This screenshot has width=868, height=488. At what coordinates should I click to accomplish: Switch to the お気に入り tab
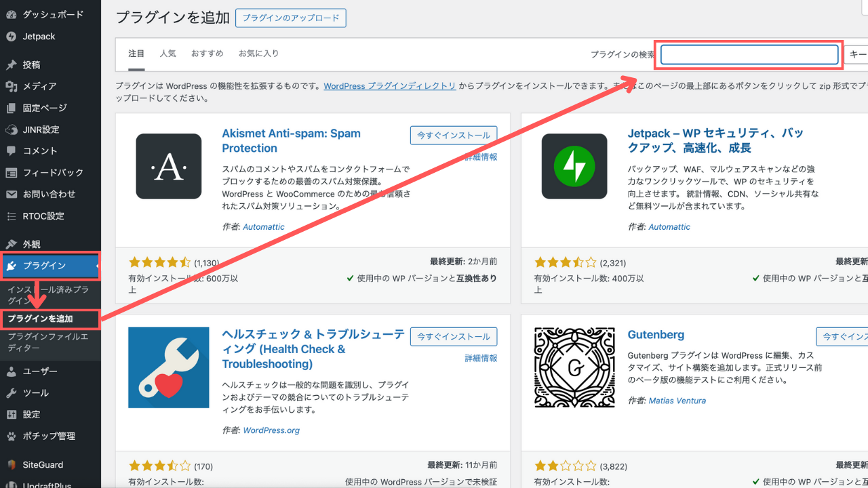pyautogui.click(x=258, y=54)
